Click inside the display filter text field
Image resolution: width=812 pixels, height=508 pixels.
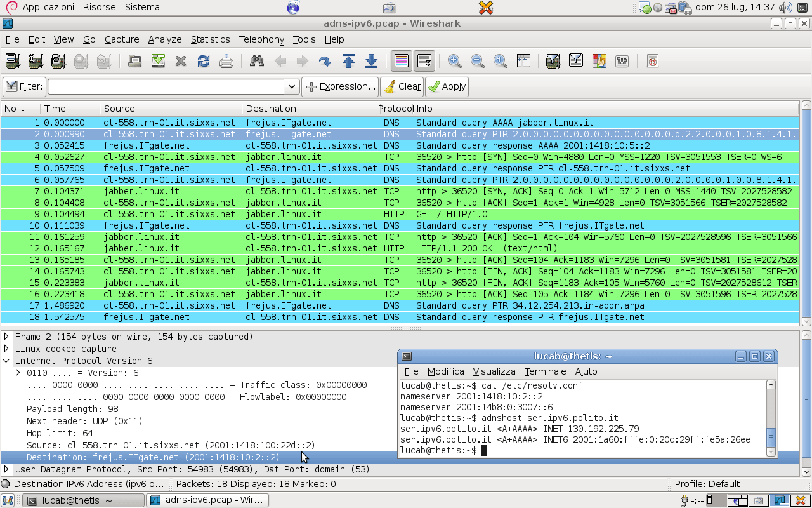coord(166,86)
